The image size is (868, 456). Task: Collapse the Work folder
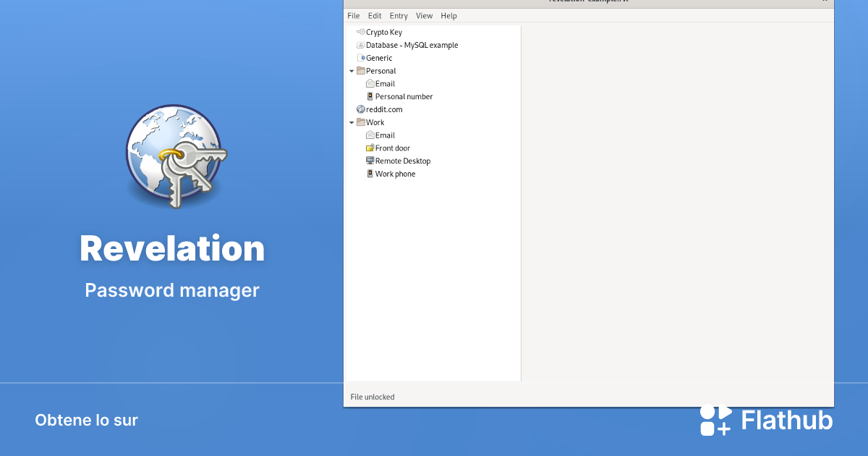(x=352, y=122)
